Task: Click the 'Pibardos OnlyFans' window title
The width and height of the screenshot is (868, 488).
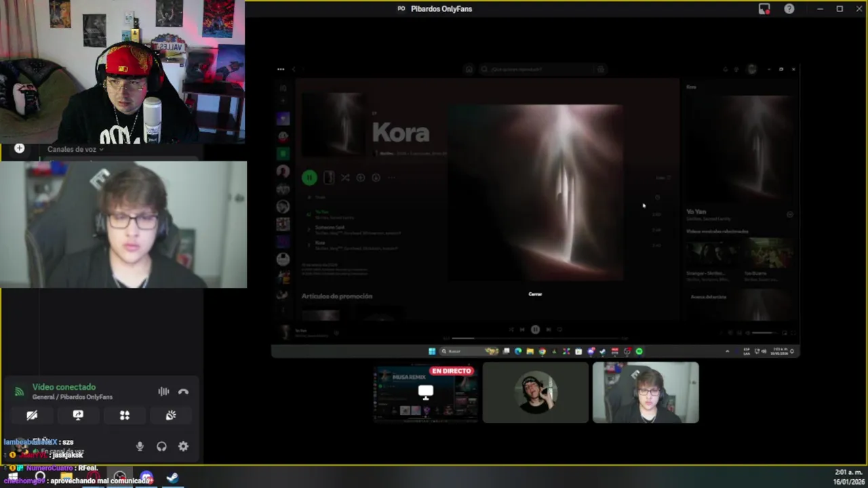Action: [x=441, y=9]
